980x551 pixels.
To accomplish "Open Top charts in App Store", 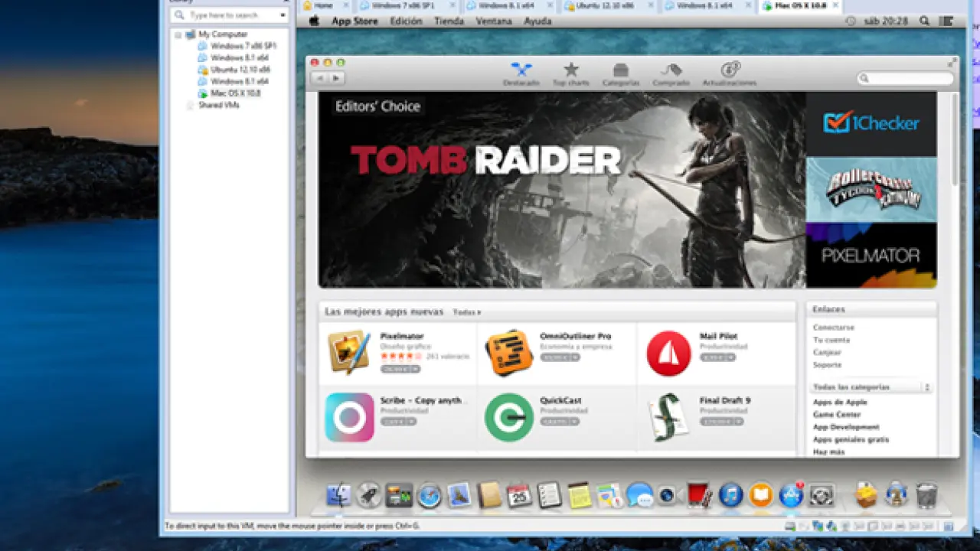I will 571,73.
